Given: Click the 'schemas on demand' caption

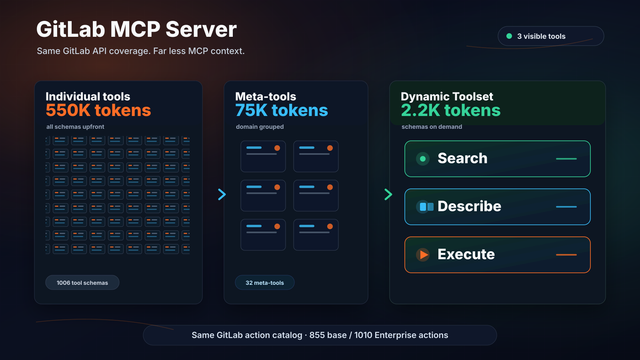Looking at the screenshot, I should tap(431, 127).
